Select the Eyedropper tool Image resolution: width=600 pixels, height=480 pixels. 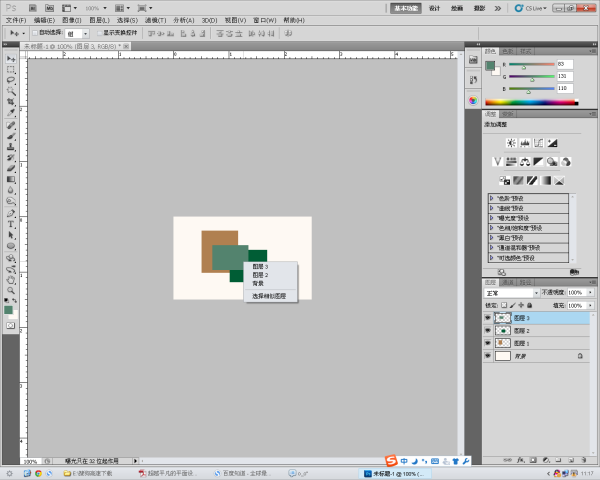tap(11, 113)
